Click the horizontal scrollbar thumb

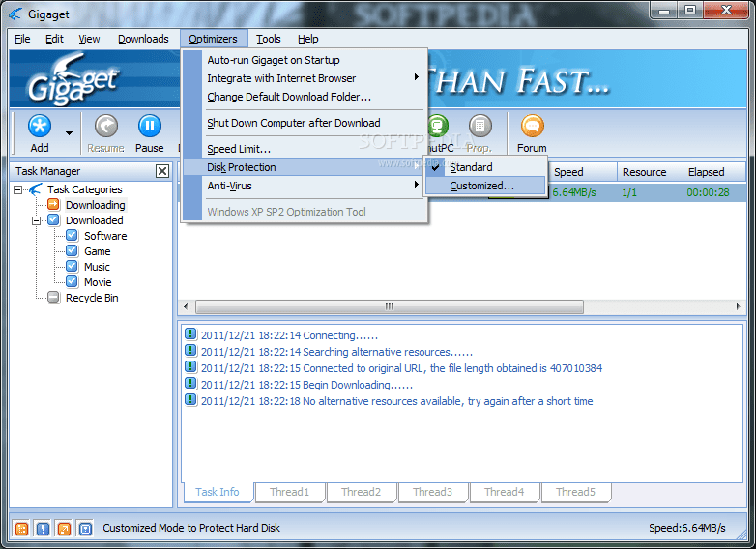[x=390, y=306]
